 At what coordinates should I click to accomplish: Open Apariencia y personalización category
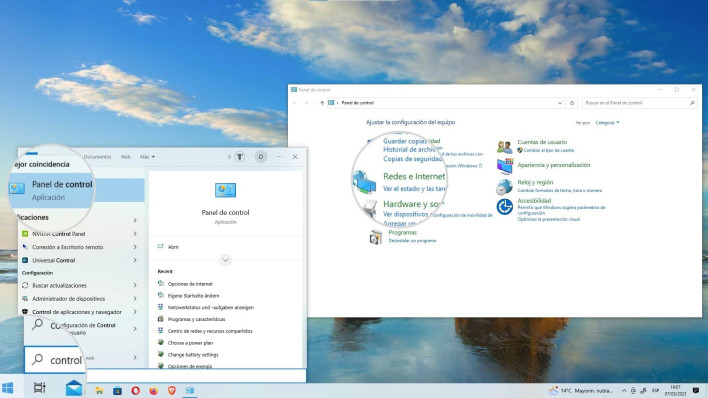554,165
